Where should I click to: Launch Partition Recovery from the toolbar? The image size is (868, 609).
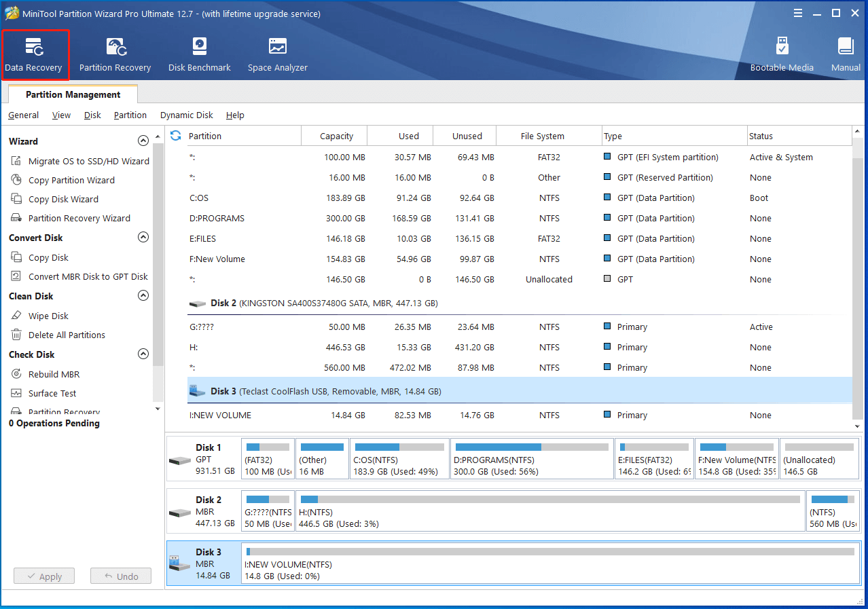[115, 54]
